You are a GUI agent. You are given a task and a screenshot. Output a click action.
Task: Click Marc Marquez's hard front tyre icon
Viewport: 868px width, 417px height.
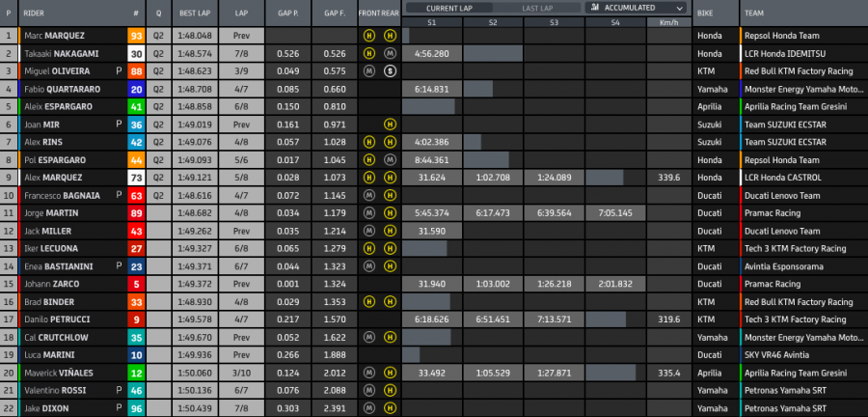click(369, 36)
